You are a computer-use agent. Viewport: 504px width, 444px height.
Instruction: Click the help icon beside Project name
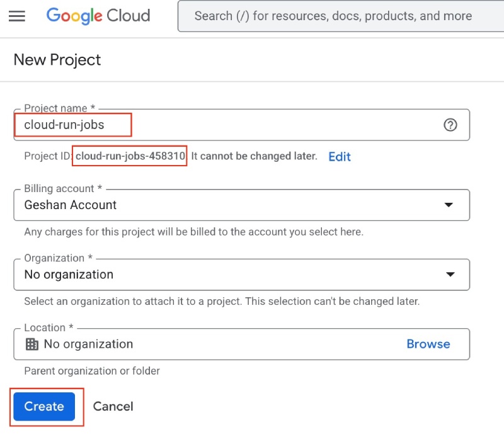[450, 126]
